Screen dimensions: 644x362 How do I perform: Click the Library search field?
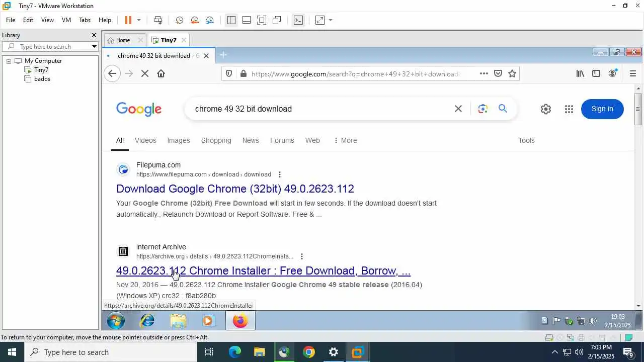[x=50, y=46]
